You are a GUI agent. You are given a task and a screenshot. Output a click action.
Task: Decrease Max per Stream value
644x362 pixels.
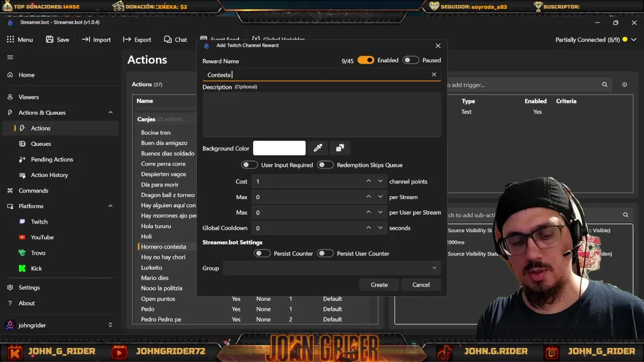[380, 197]
